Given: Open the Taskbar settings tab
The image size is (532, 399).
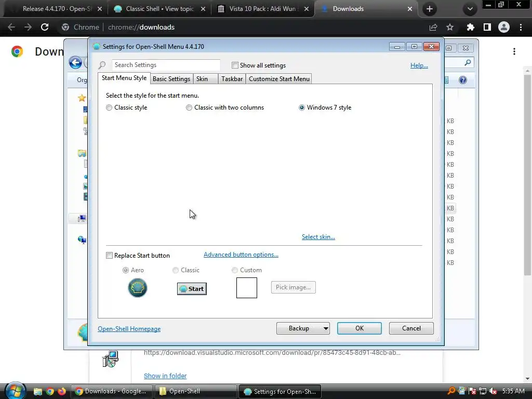Looking at the screenshot, I should pyautogui.click(x=232, y=79).
